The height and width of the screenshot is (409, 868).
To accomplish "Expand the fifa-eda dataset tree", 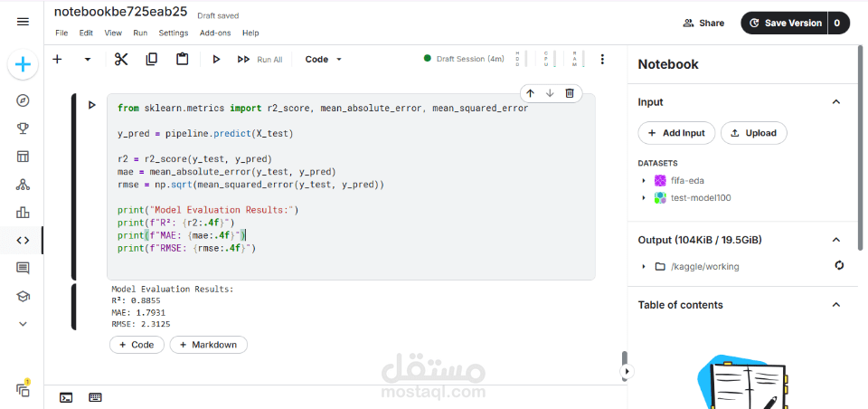I will point(643,181).
